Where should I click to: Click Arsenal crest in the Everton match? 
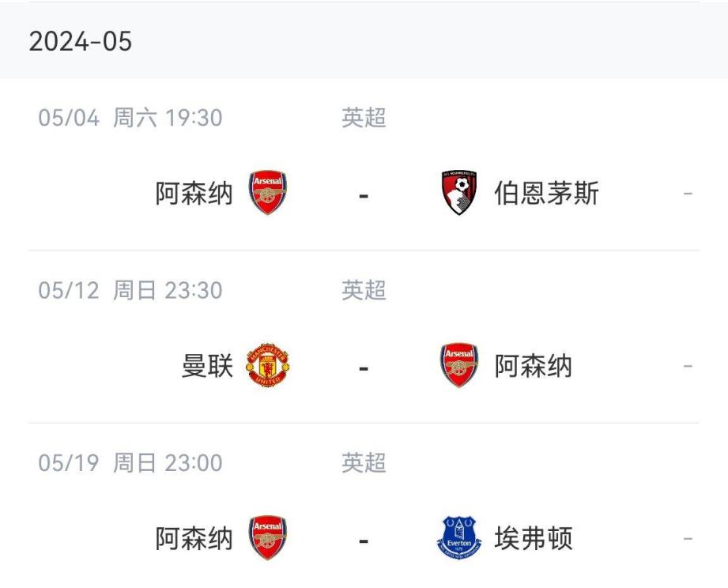(268, 539)
